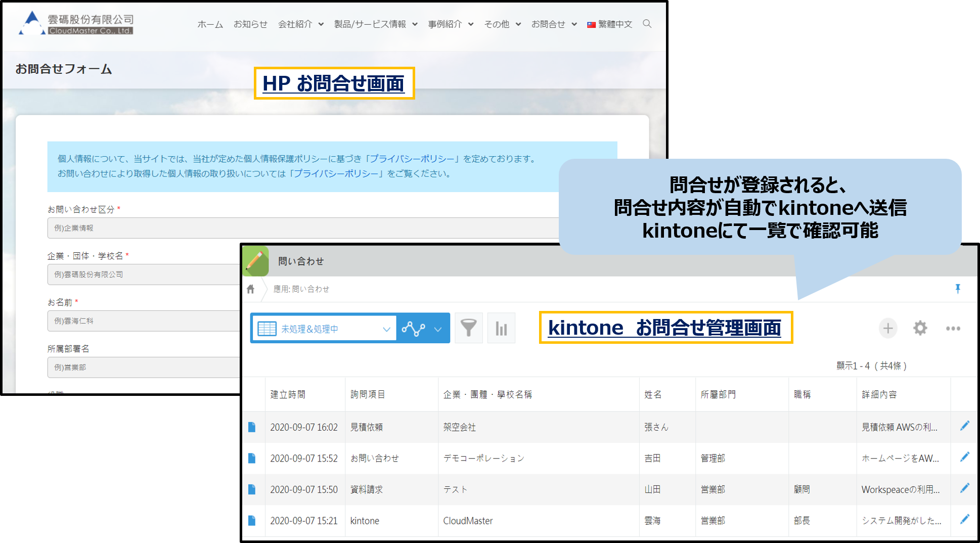Click the green pencil app icon for 問い合わせ
This screenshot has width=980, height=543.
[x=256, y=261]
